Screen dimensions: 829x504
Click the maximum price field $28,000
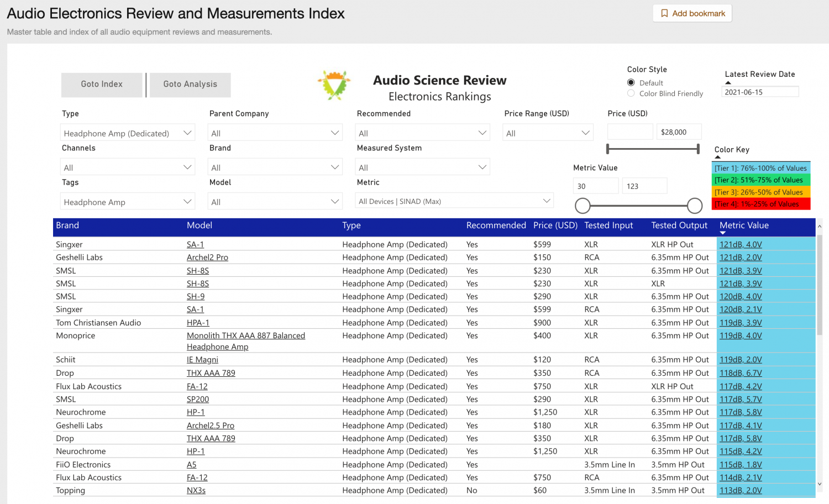point(679,132)
